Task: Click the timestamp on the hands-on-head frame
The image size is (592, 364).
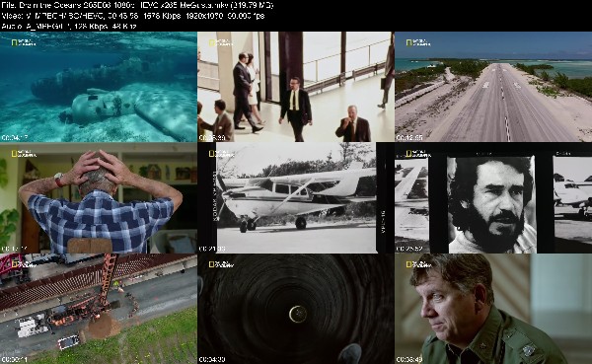Action: tap(15, 249)
